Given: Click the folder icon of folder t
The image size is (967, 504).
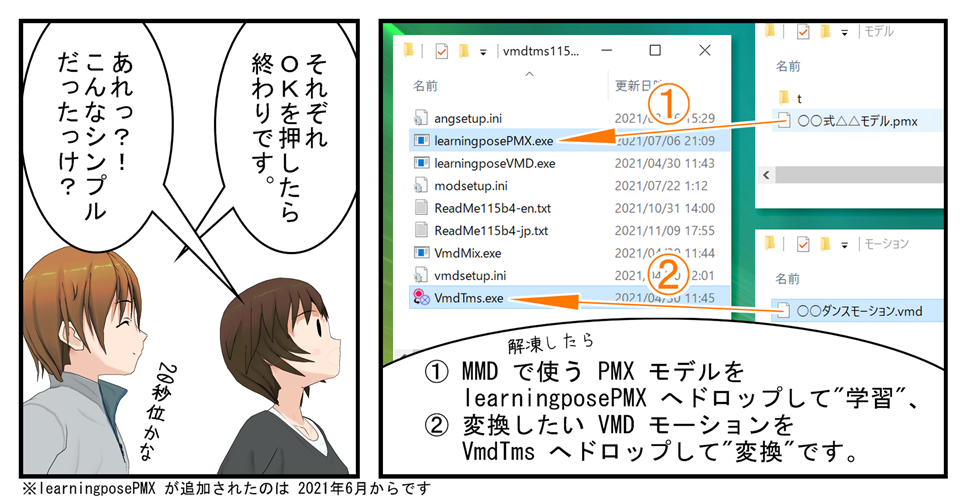Looking at the screenshot, I should coord(784,97).
